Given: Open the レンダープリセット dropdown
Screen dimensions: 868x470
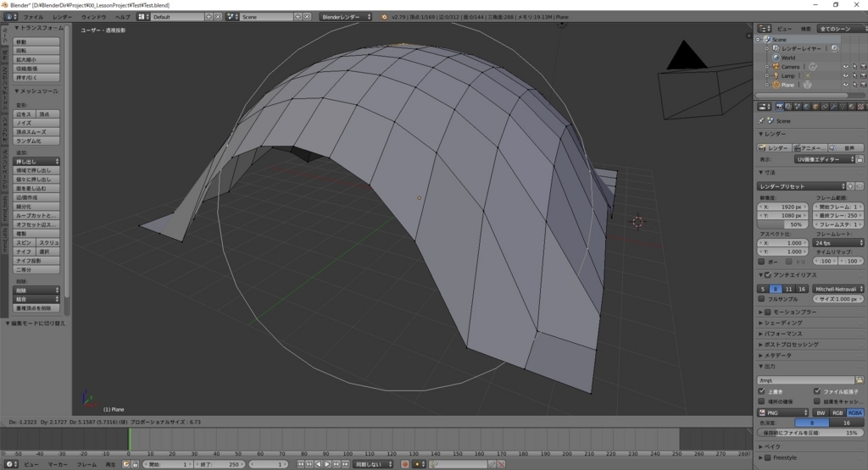Looking at the screenshot, I should (x=802, y=186).
